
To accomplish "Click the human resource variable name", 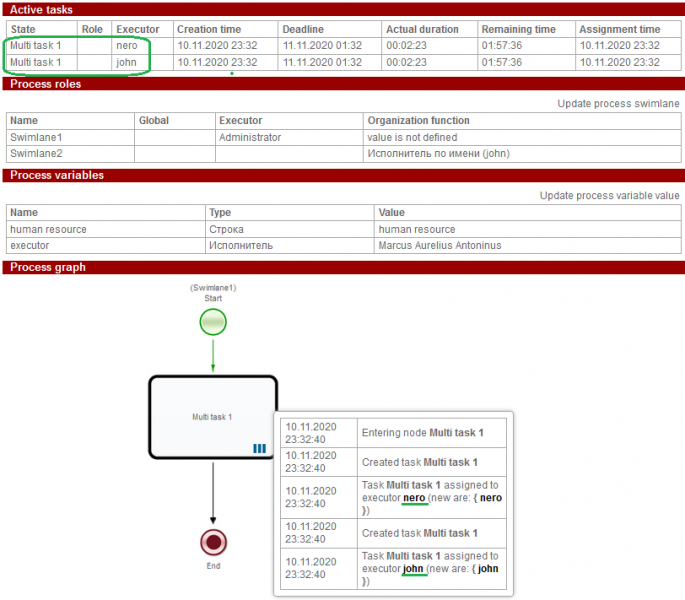I will coord(48,229).
